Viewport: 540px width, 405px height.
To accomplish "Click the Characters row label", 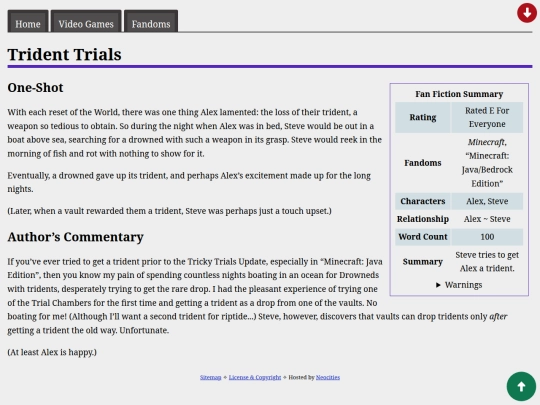I will [x=423, y=201].
